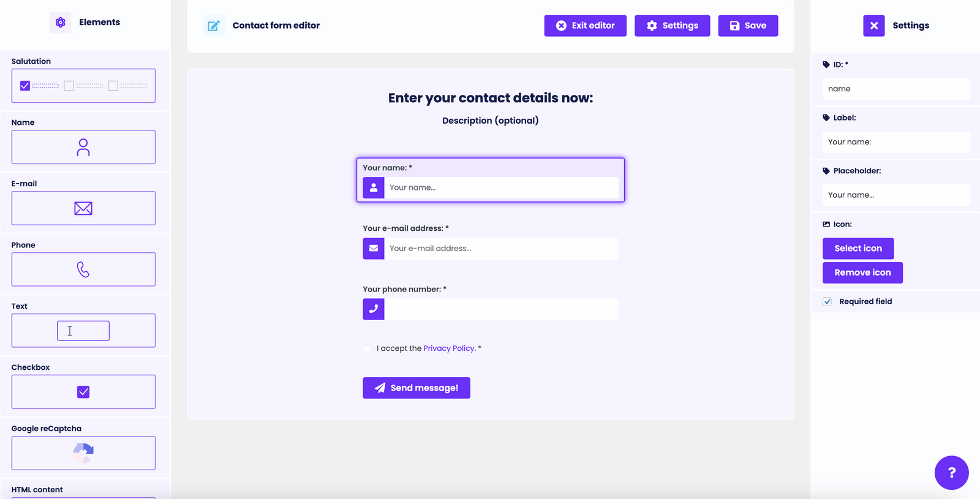Edit the Placeholder text field
Viewport: 980px width, 499px height.
[895, 195]
